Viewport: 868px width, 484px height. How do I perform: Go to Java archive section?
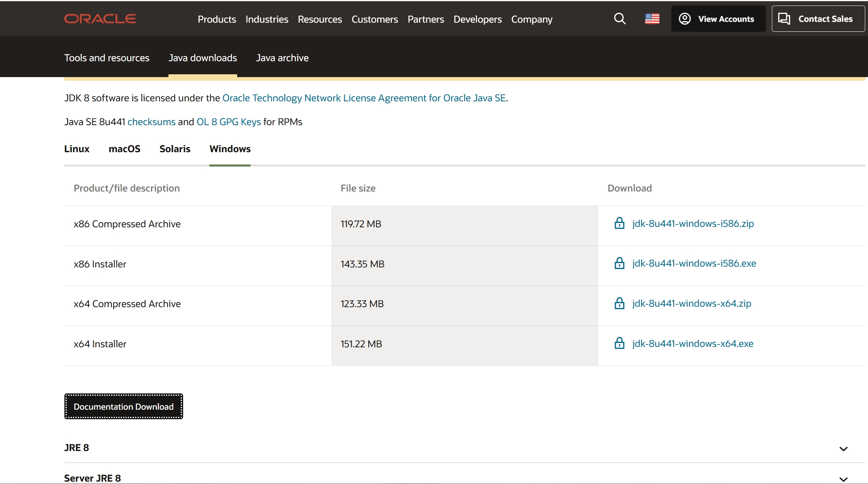coord(282,58)
